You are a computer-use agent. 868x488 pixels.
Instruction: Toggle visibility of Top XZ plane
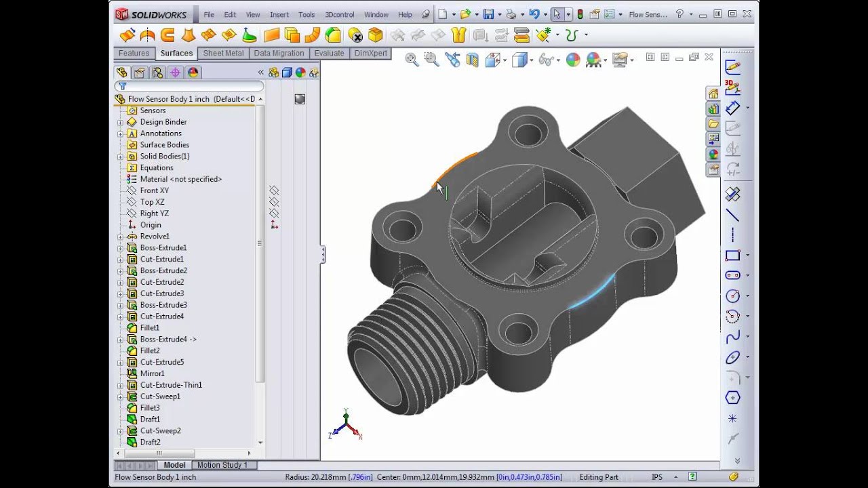274,202
